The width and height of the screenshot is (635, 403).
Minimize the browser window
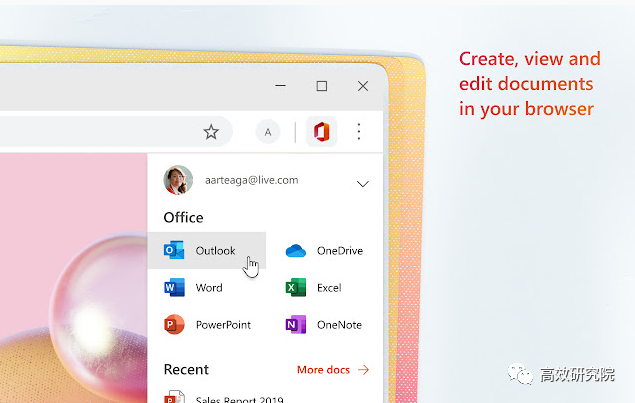[281, 86]
